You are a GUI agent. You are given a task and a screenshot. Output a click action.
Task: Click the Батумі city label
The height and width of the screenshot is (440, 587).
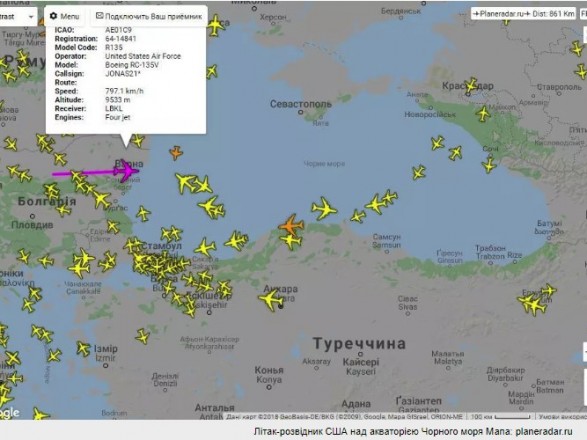pyautogui.click(x=550, y=224)
